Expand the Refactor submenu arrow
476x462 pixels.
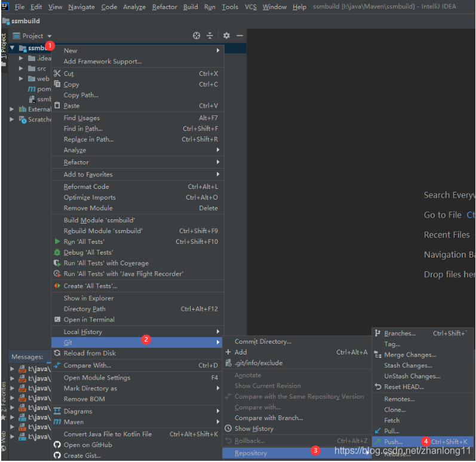click(217, 162)
